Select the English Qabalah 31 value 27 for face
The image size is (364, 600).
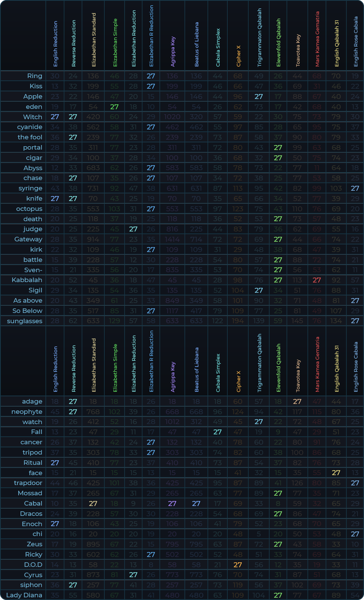click(x=336, y=473)
